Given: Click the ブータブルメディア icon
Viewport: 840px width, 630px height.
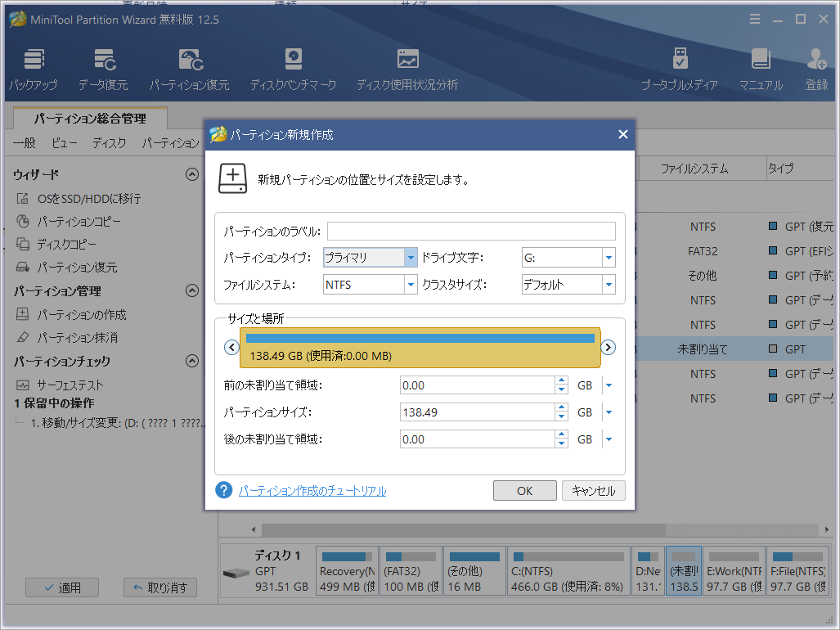Looking at the screenshot, I should (x=679, y=69).
